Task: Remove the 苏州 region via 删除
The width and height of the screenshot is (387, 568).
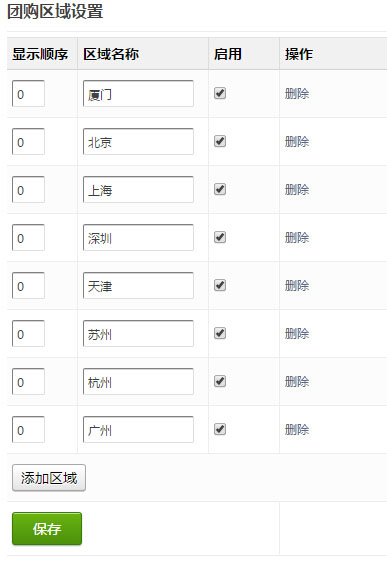Action: [x=297, y=334]
